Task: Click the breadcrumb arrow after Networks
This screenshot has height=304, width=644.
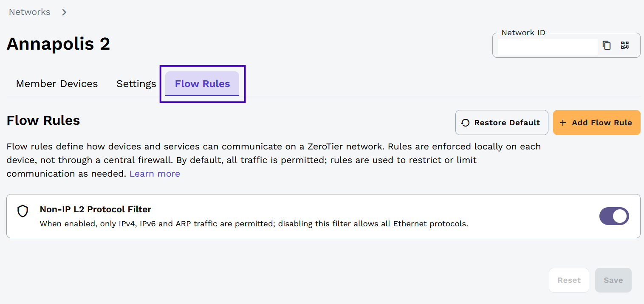Action: click(64, 12)
